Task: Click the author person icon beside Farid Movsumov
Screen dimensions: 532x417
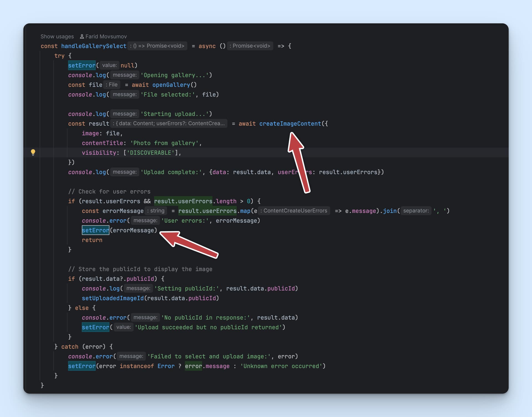Action: [82, 37]
